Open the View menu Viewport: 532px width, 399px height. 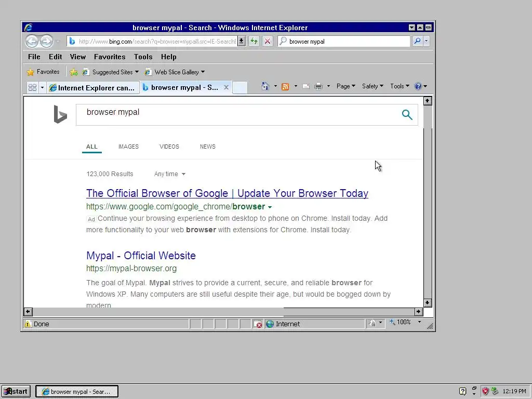click(x=78, y=57)
